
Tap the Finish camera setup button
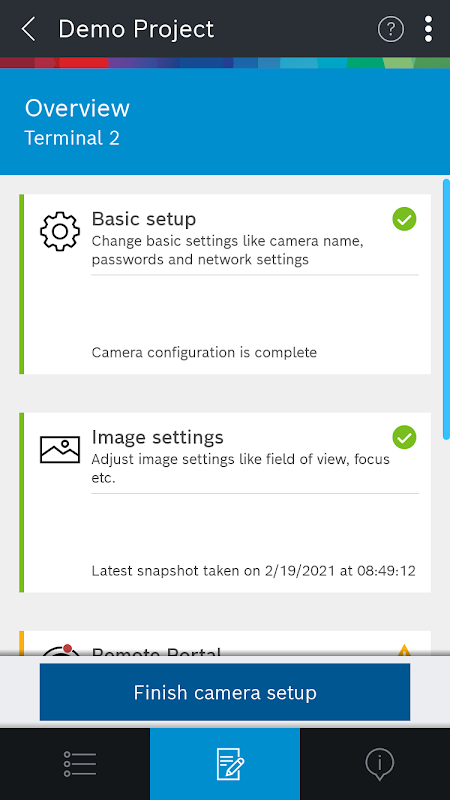click(225, 692)
